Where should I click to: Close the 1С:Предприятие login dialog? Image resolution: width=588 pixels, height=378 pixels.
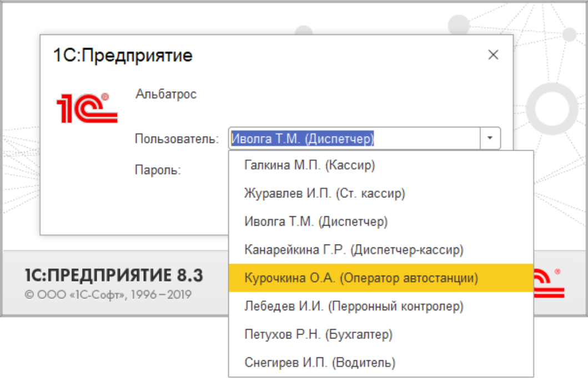493,55
